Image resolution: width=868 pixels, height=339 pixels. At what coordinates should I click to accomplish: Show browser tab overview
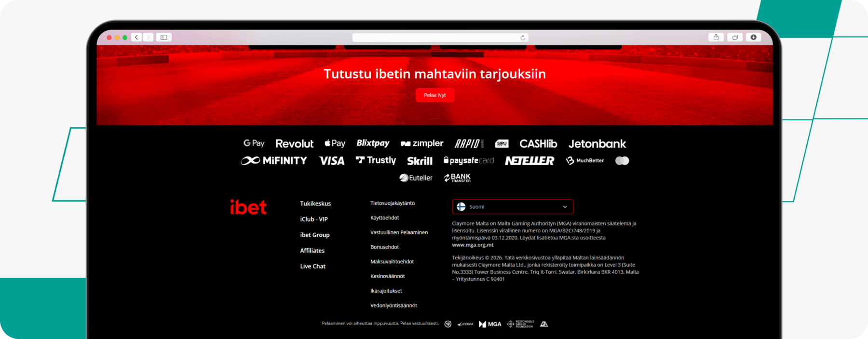pyautogui.click(x=735, y=37)
